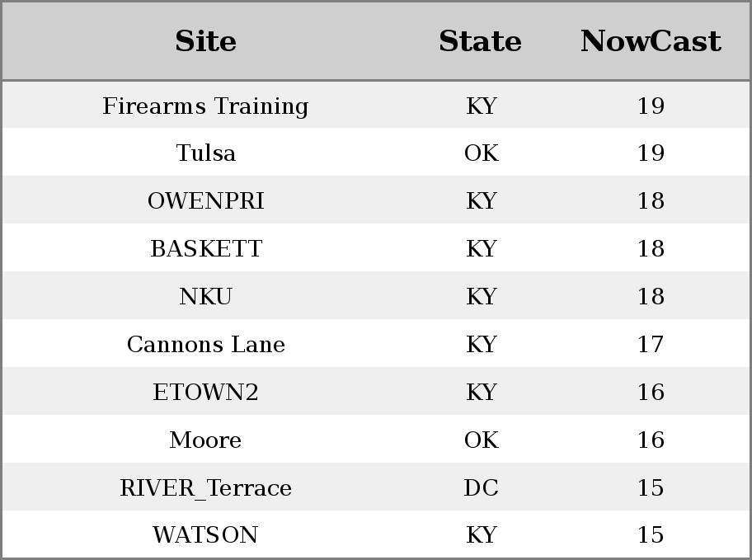752x560 pixels.
Task: Click the Moore site name
Action: pyautogui.click(x=205, y=440)
